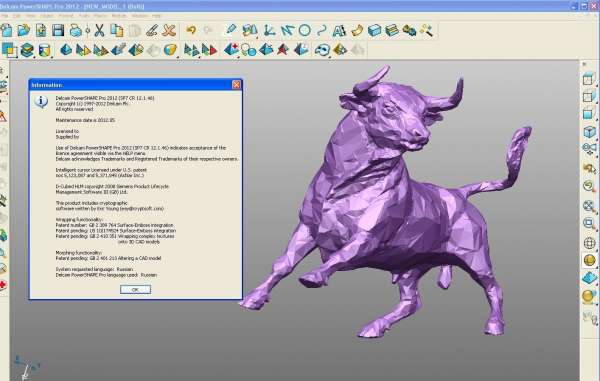600x381 pixels.
Task: Open a model with the folder icon
Action: pos(23,30)
